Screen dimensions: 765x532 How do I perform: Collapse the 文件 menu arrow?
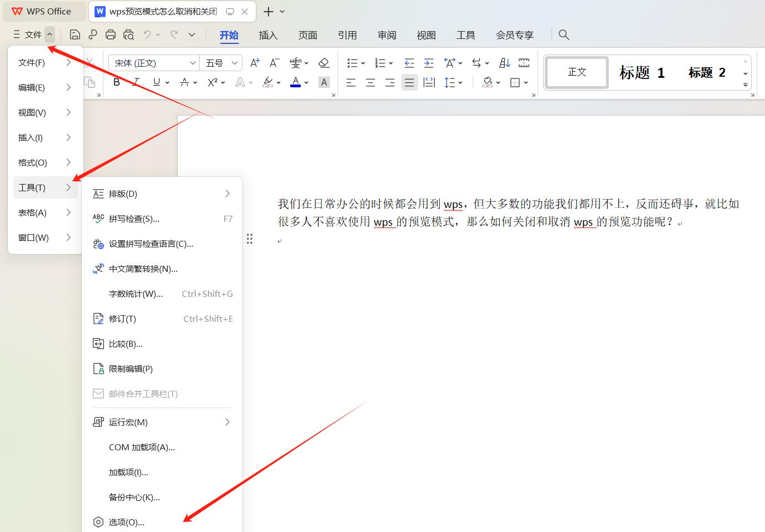click(x=49, y=34)
